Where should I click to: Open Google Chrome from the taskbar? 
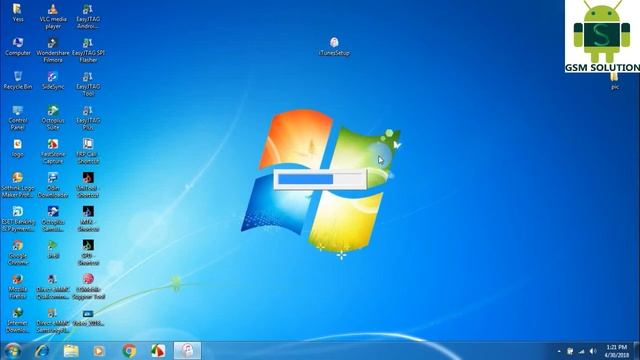tap(129, 351)
